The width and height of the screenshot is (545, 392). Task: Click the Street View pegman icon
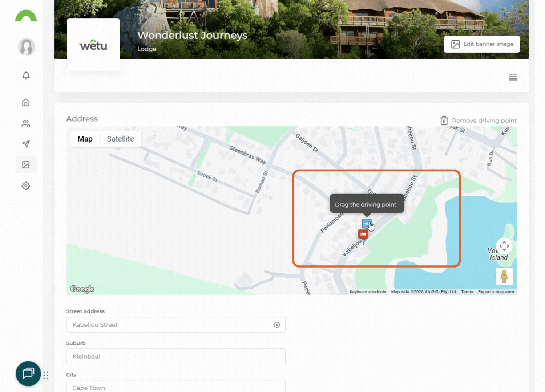click(504, 277)
